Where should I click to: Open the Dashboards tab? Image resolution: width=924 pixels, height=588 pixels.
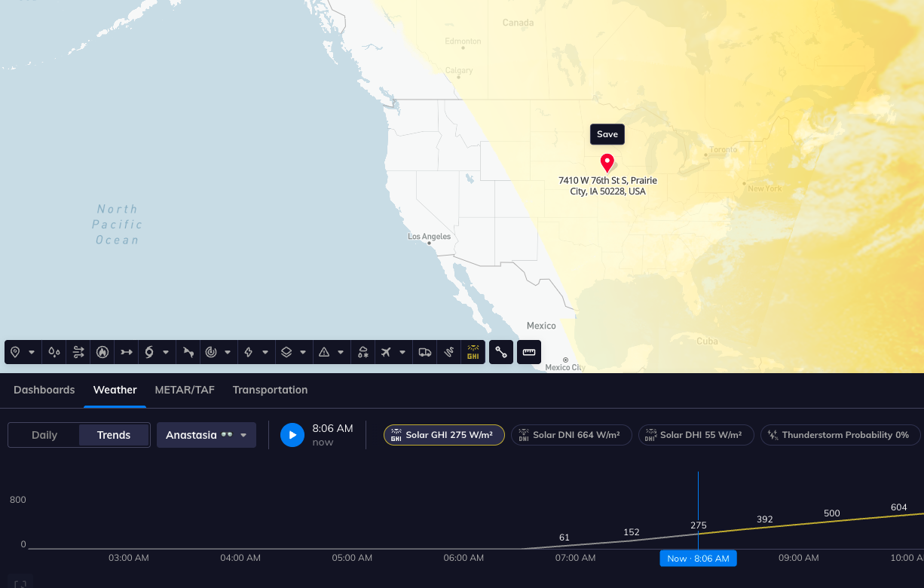[44, 390]
